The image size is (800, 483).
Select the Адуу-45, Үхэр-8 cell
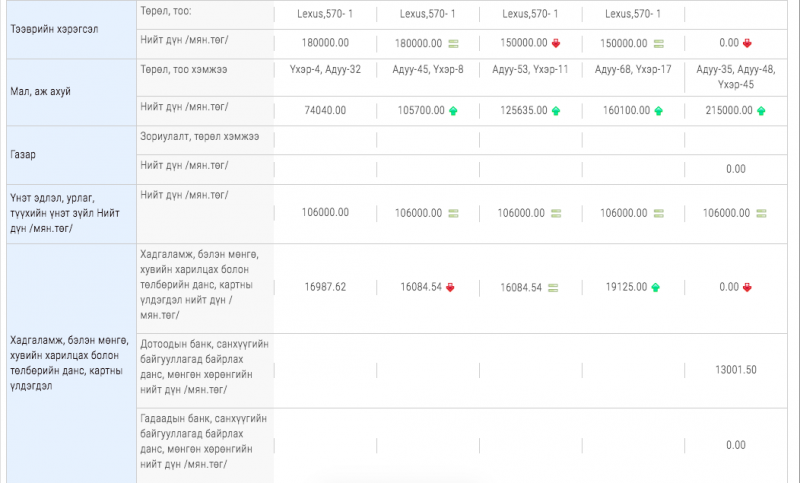pyautogui.click(x=426, y=69)
